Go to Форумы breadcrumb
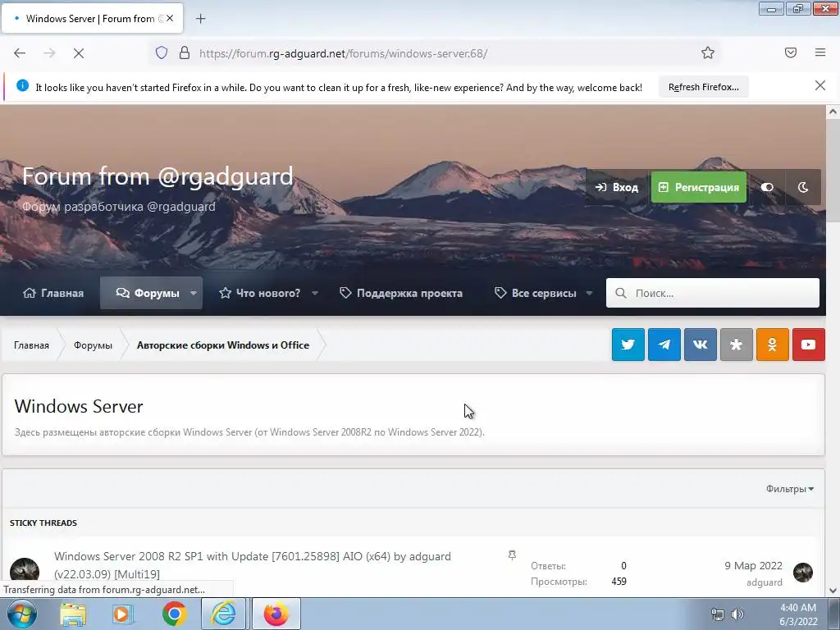Viewport: 840px width, 630px height. [93, 345]
